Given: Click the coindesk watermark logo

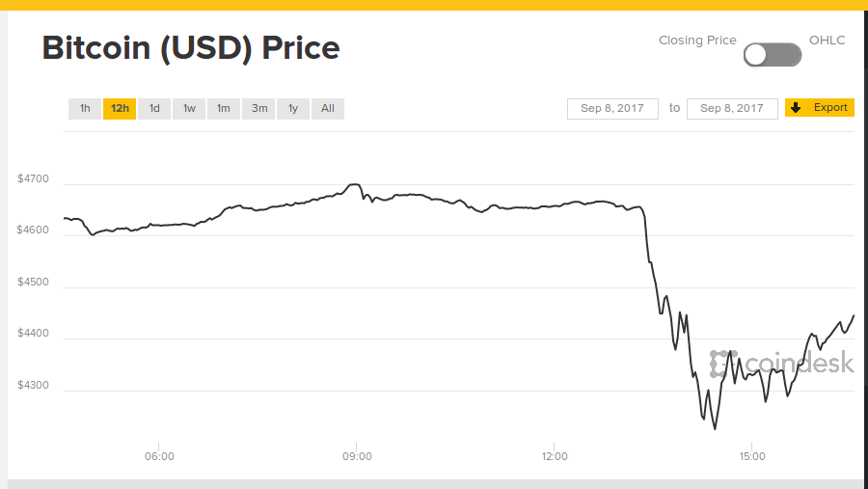Looking at the screenshot, I should 781,364.
